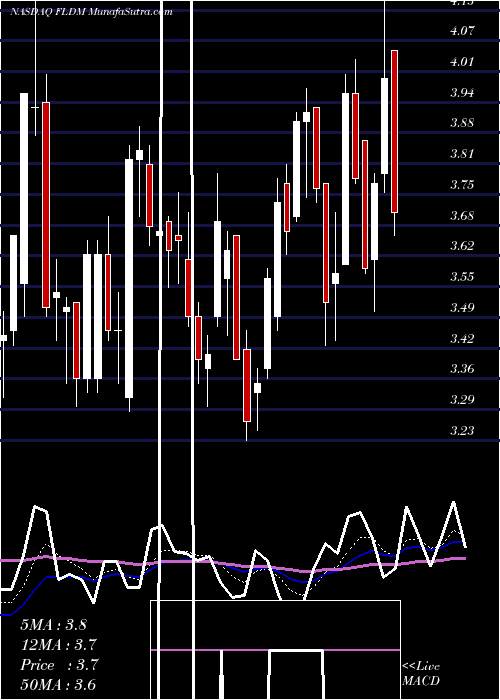The width and height of the screenshot is (500, 700).
Task: Click the 3.23 price axis label
Action: [x=462, y=430]
